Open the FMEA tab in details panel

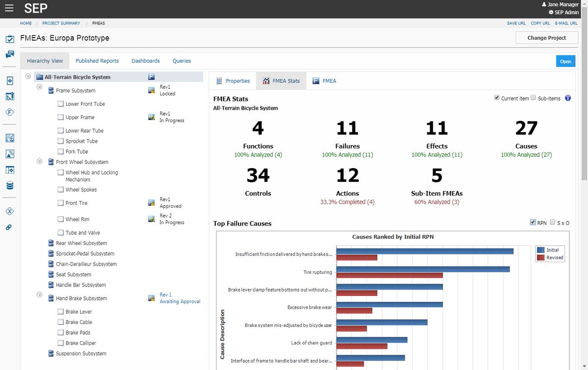324,80
